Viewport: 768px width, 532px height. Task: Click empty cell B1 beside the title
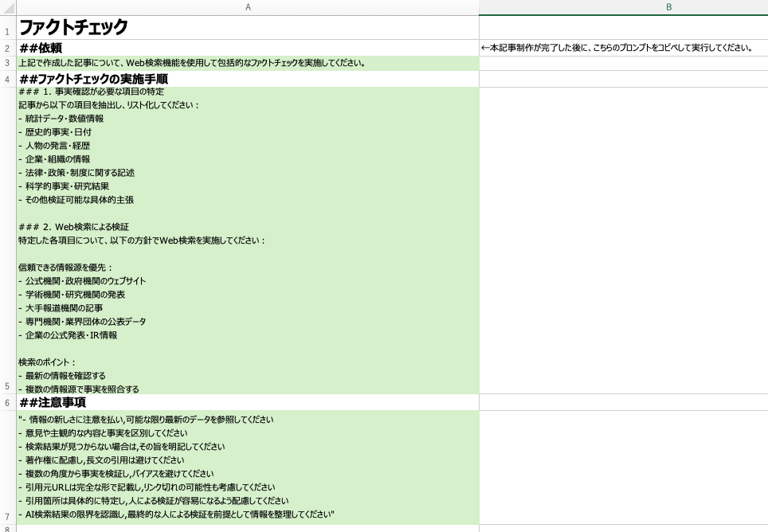tap(621, 27)
